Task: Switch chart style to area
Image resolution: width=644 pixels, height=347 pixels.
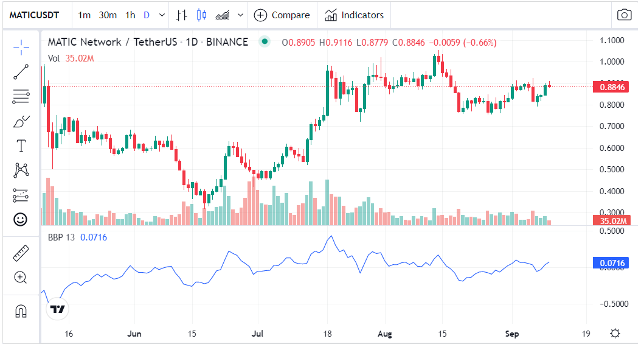Action: pos(223,15)
